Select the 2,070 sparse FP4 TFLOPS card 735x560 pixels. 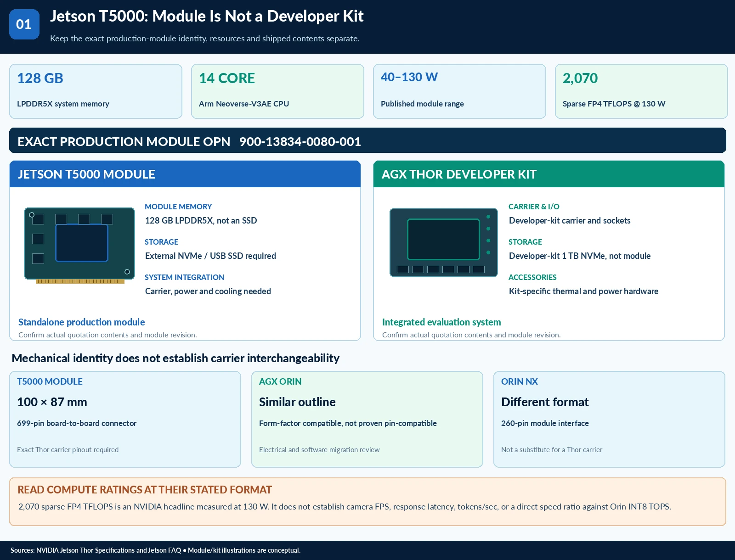tap(641, 91)
